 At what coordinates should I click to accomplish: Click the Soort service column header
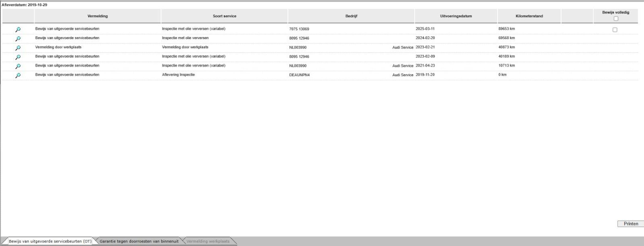(224, 16)
